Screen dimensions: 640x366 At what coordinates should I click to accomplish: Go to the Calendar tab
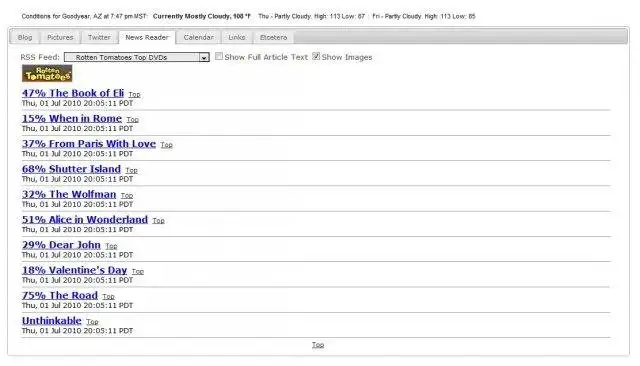click(x=198, y=37)
